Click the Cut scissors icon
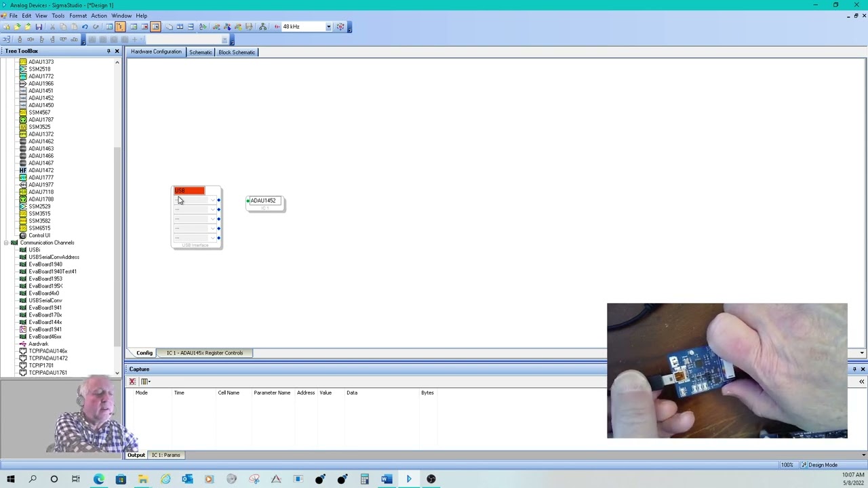This screenshot has height=488, width=868. (52, 27)
